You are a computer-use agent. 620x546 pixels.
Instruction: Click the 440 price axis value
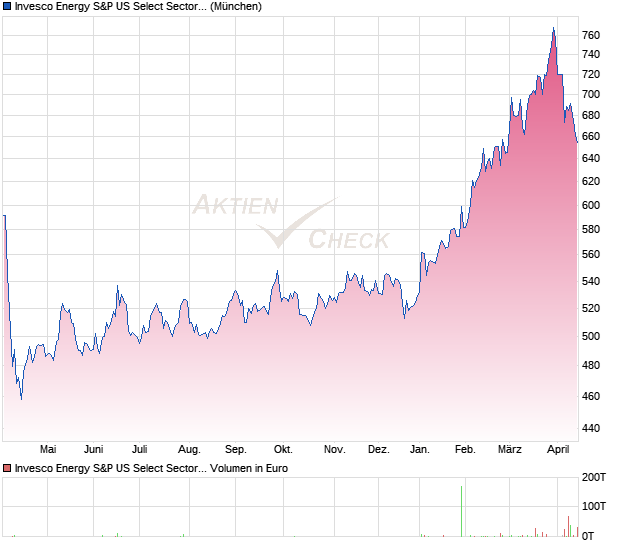pos(591,428)
